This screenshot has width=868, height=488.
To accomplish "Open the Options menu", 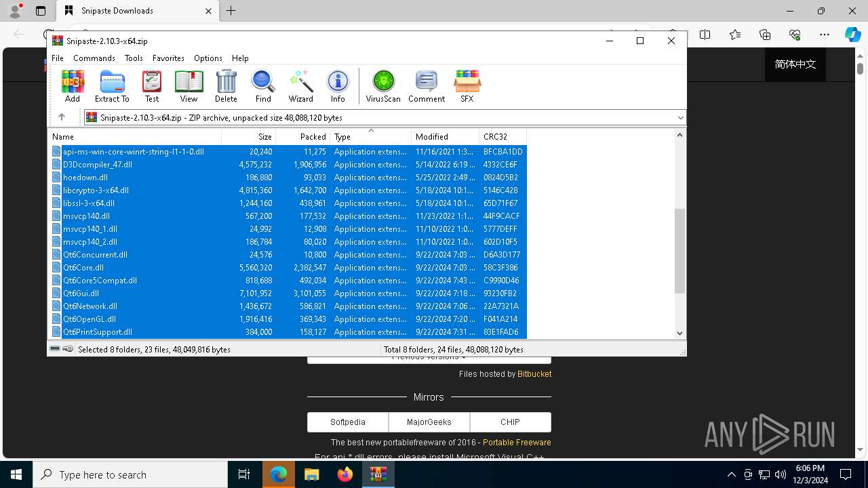I will (x=208, y=58).
